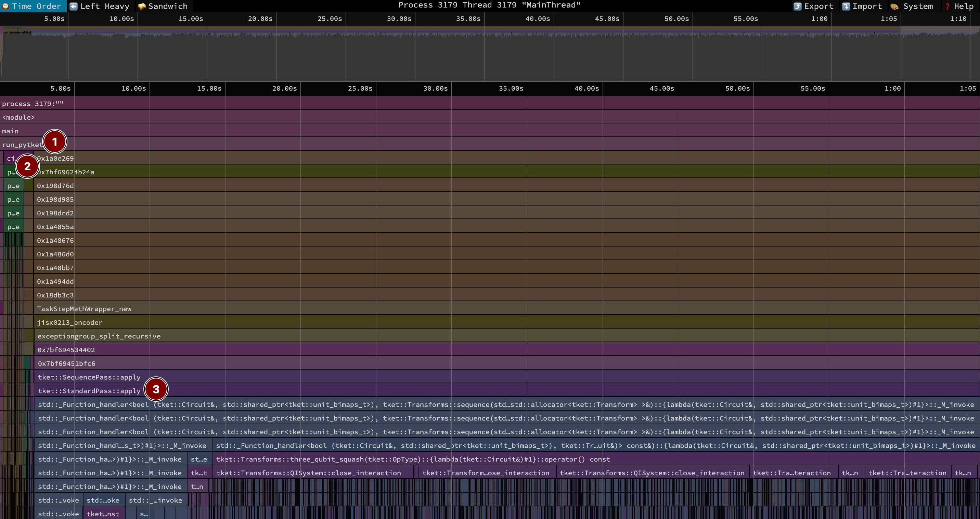Viewport: 980px width, 519px height.
Task: Click the minimap overview at 30.00s
Action: 415,53
